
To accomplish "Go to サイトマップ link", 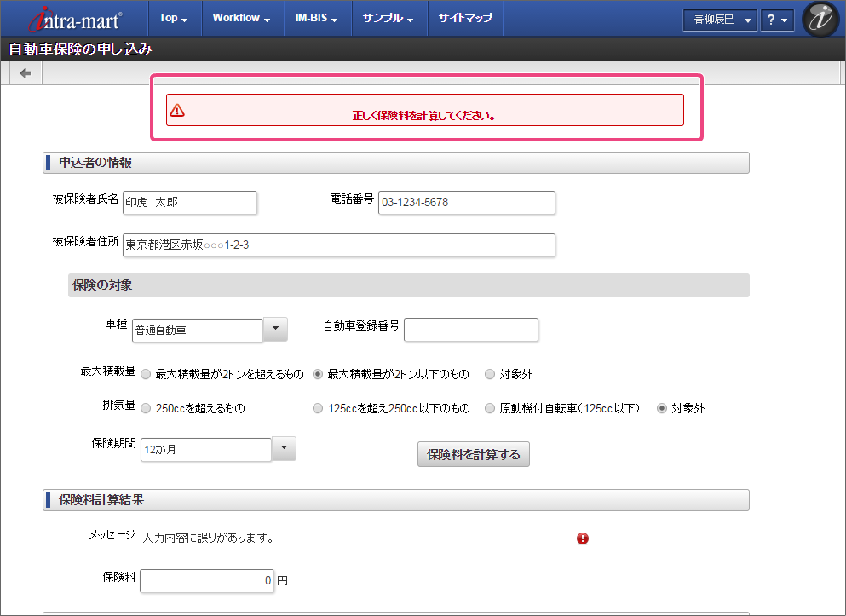I will (465, 18).
